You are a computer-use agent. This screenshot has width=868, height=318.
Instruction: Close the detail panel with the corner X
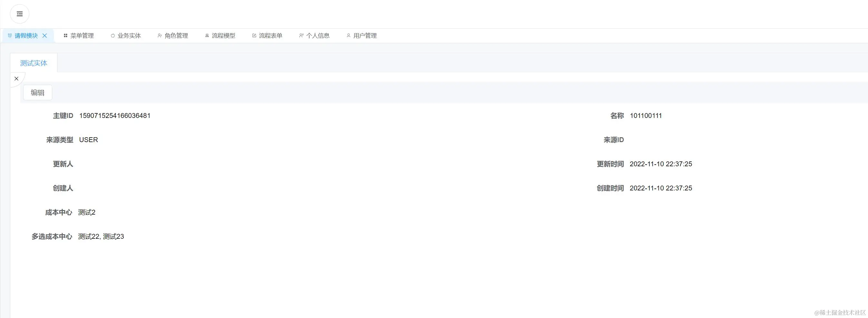(16, 79)
